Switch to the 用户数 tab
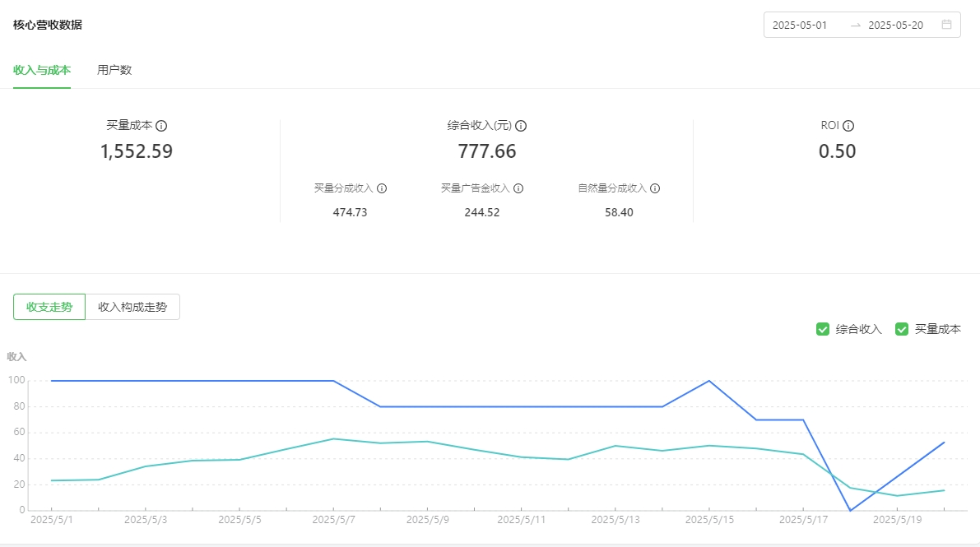 click(114, 70)
